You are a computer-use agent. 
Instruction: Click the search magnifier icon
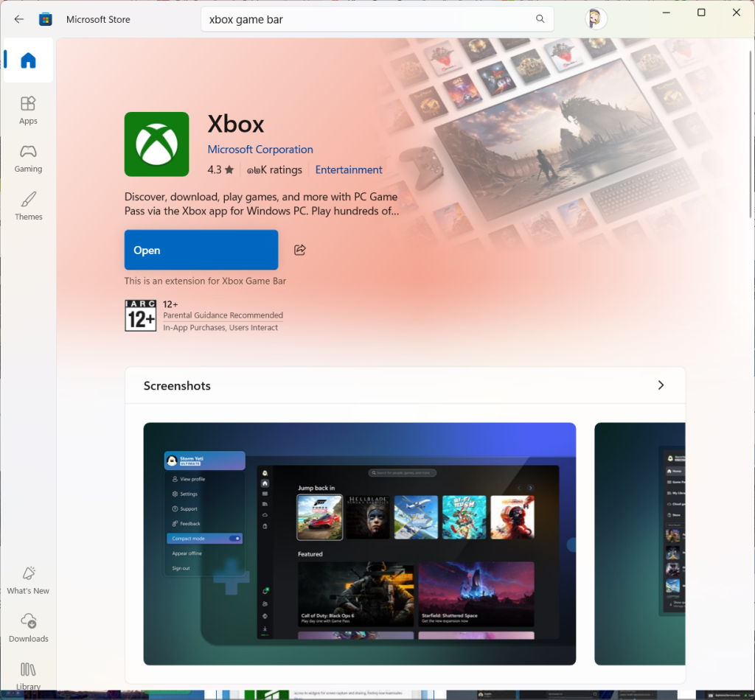[540, 19]
